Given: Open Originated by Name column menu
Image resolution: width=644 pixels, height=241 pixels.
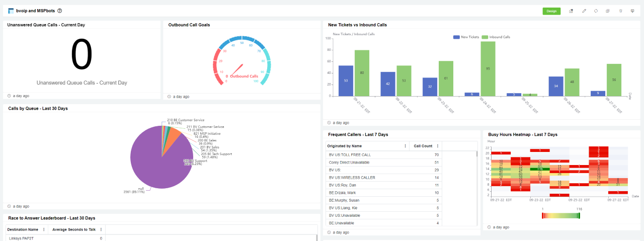Looking at the screenshot, I should pos(406,146).
